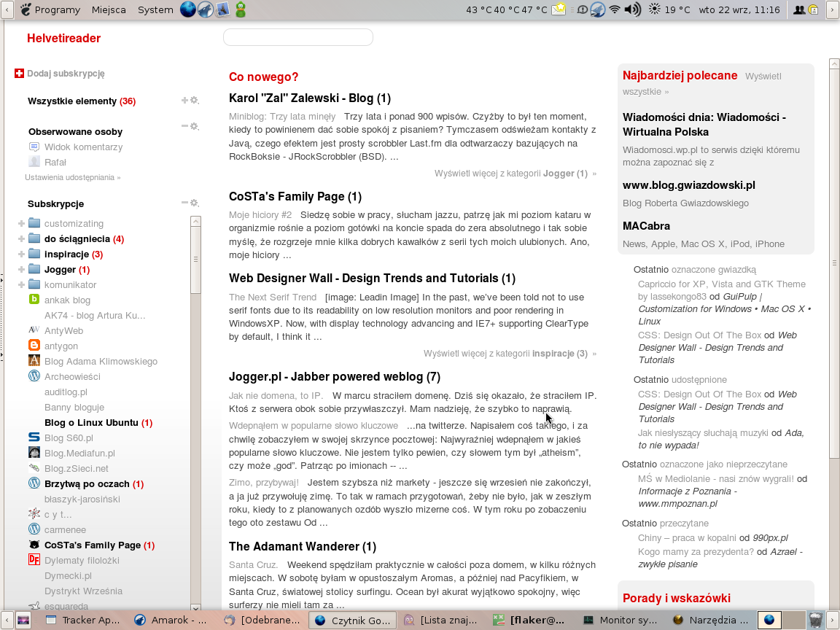Collapse the Subskrypcje section with minus
This screenshot has width=840, height=630.
coord(184,203)
